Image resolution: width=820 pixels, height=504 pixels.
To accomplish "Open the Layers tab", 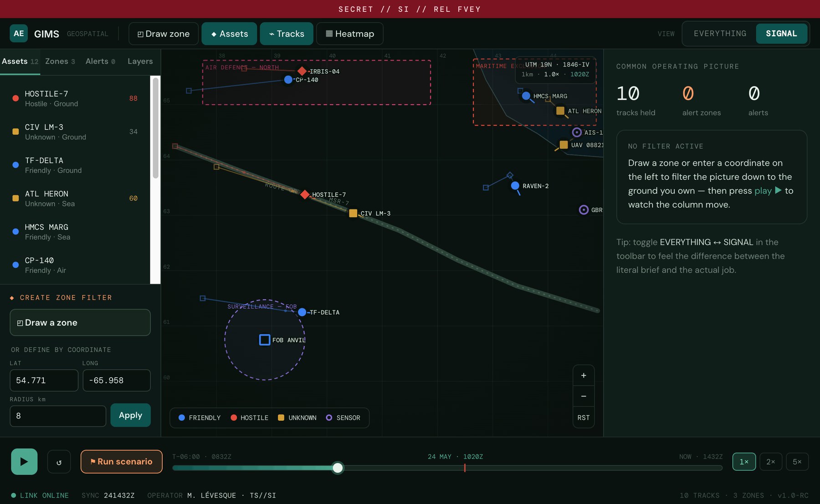I will pyautogui.click(x=140, y=61).
